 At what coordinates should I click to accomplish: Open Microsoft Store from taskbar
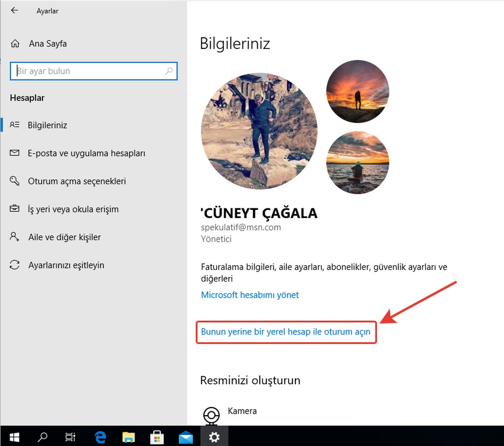pos(157,436)
